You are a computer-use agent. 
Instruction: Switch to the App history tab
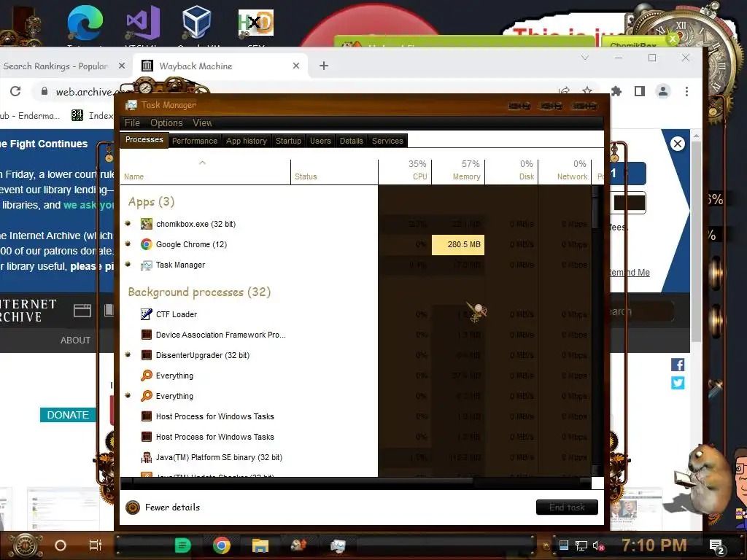[247, 141]
